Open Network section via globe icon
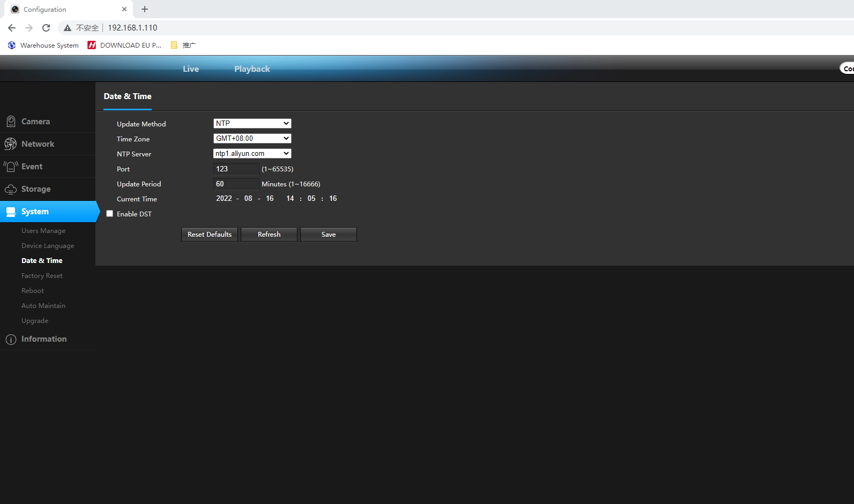This screenshot has height=504, width=854. coord(11,144)
